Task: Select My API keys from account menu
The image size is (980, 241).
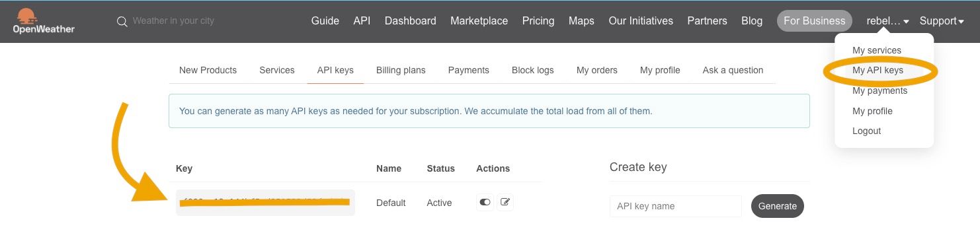Action: [878, 70]
